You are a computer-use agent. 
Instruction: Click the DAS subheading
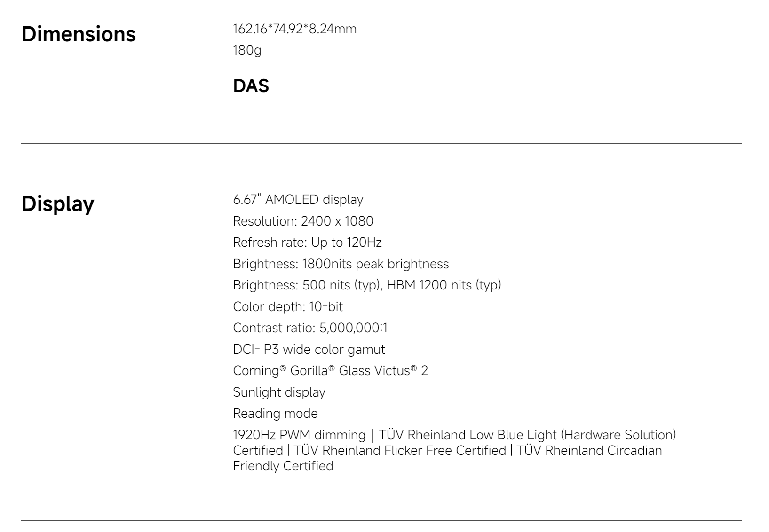[251, 86]
